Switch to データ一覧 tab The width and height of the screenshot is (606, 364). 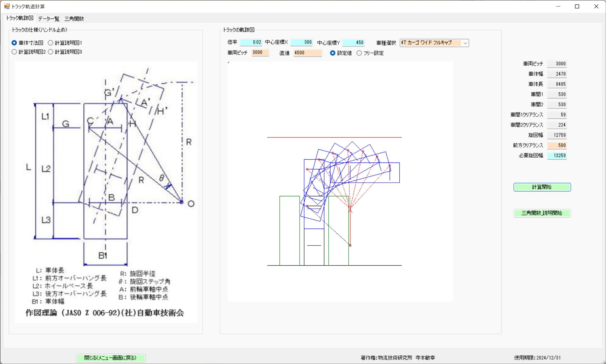point(49,19)
